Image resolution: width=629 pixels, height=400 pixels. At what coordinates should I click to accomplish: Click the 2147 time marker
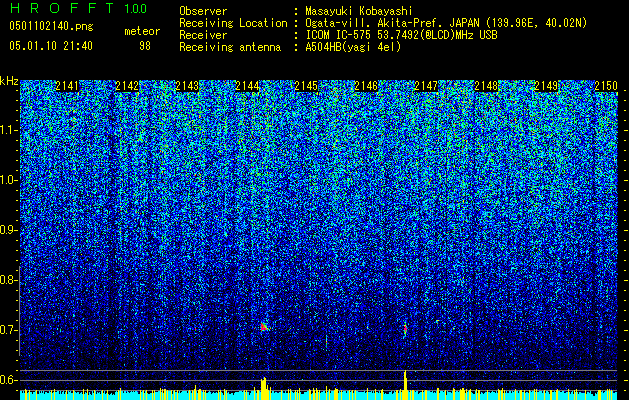(426, 86)
